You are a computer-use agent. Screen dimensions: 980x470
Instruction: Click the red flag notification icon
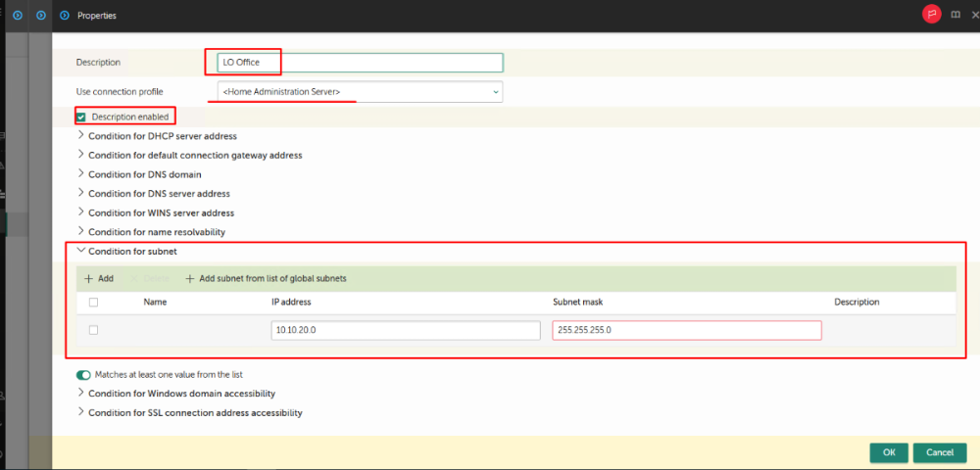tap(931, 15)
